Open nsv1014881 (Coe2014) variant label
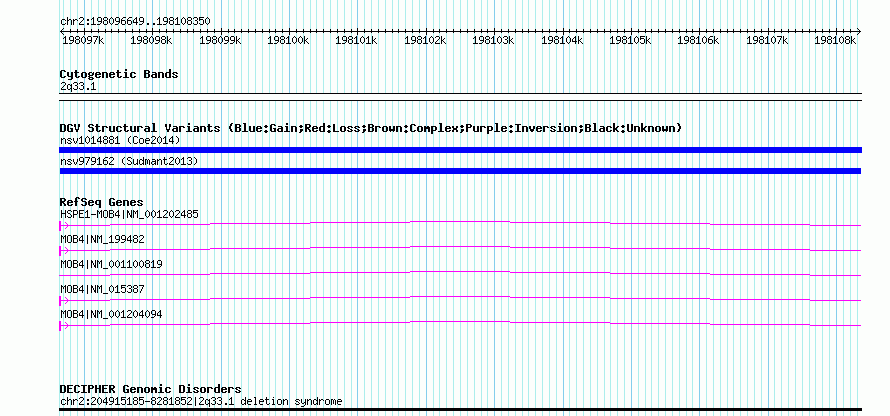Screen dimensions: 890x416 click(x=120, y=140)
